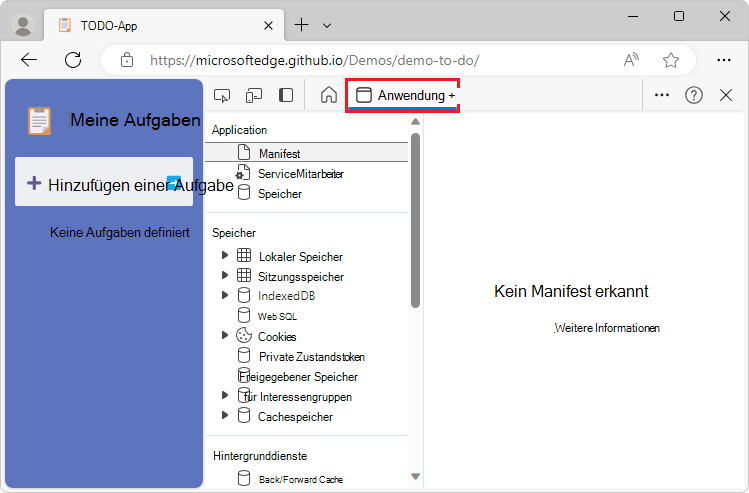Open browser Settings and more menu
Viewport: 749px width, 493px height.
(724, 60)
